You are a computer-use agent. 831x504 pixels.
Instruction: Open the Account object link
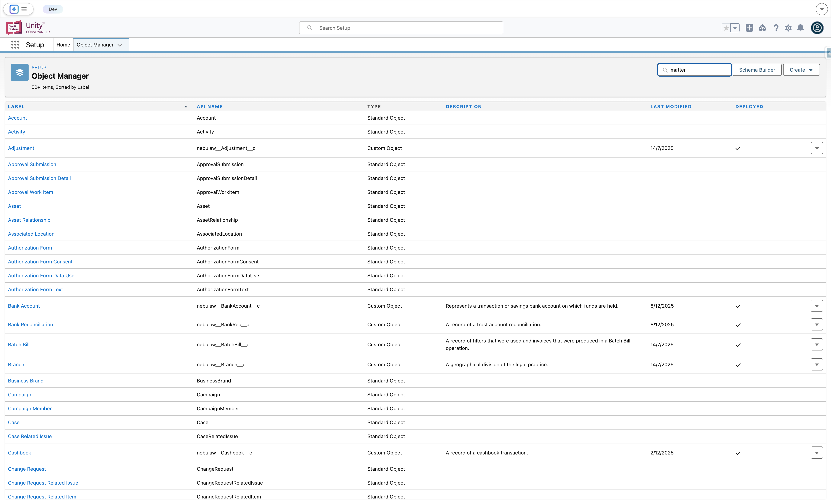pyautogui.click(x=18, y=118)
